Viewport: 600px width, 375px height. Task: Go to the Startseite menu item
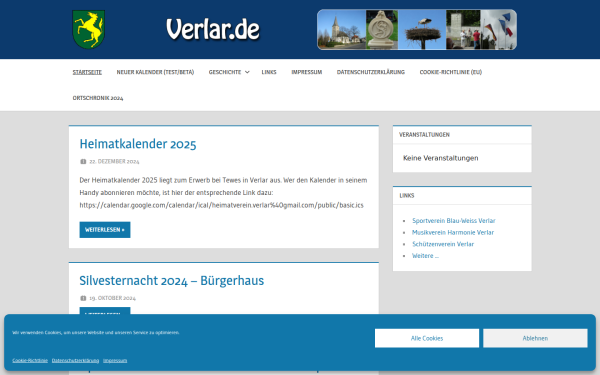87,72
